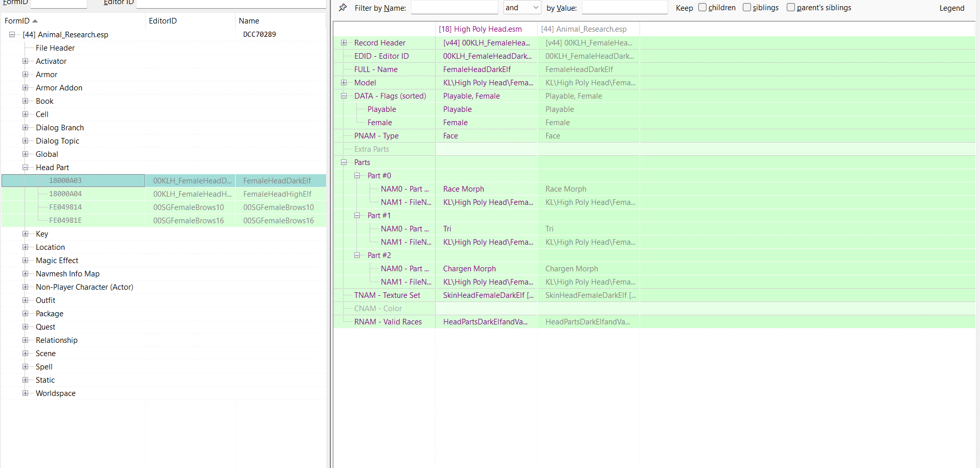Click the High Poly Head.esm column header

486,29
